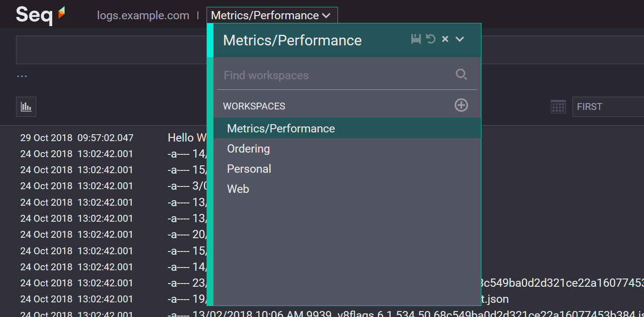Viewport: 644px width, 317px height.
Task: Create a new workspace with the plus icon
Action: (461, 105)
